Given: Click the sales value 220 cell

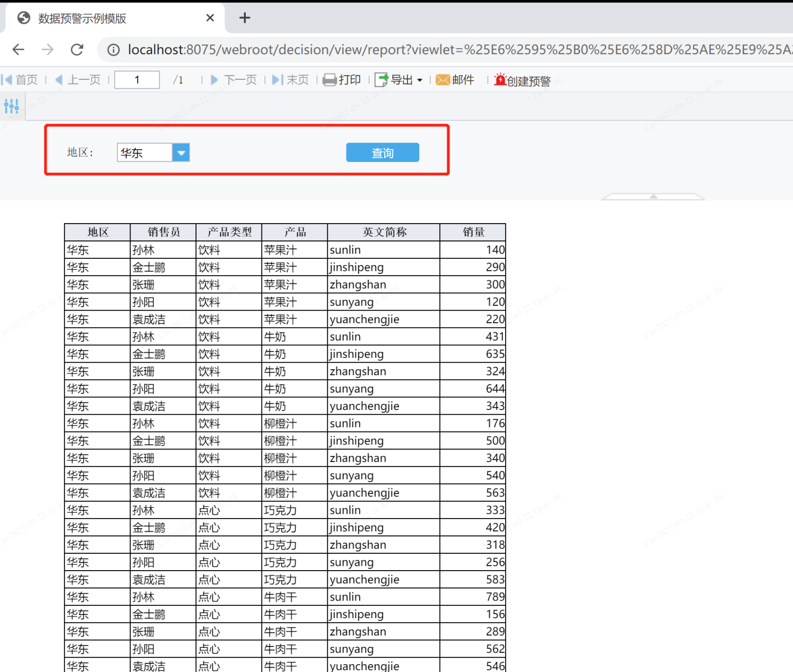Looking at the screenshot, I should coord(473,319).
